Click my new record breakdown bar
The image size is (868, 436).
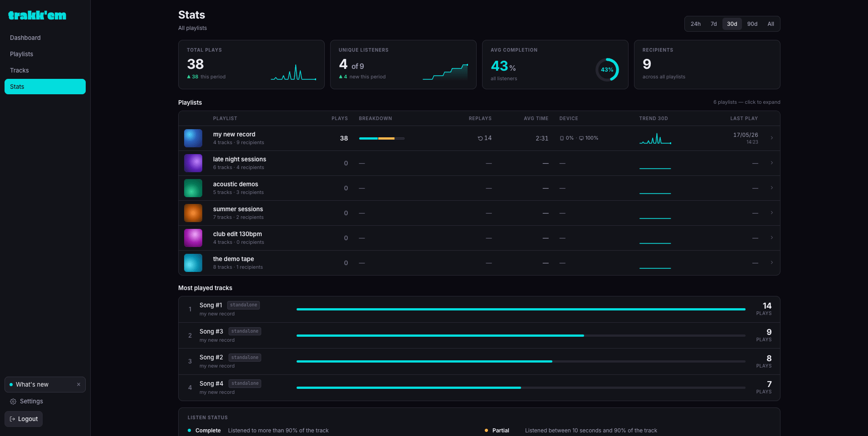tap(382, 138)
